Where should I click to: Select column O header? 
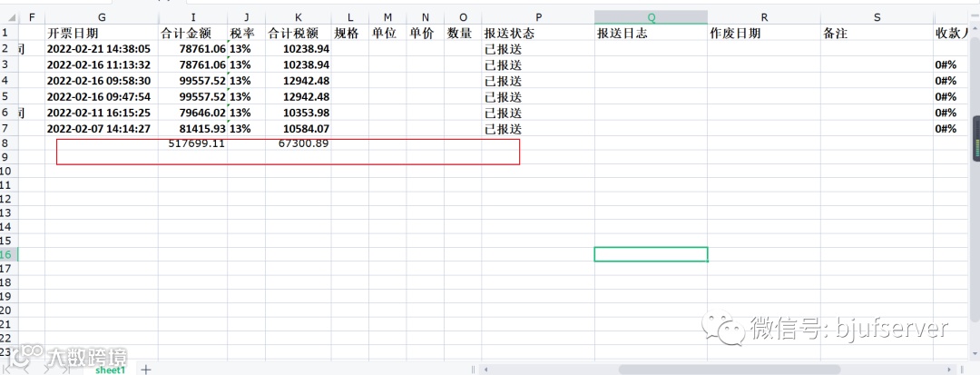click(463, 17)
